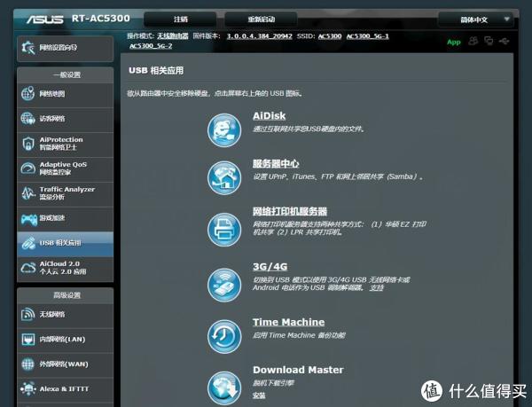
Task: Click the AC5300 SSID link
Action: [x=330, y=36]
